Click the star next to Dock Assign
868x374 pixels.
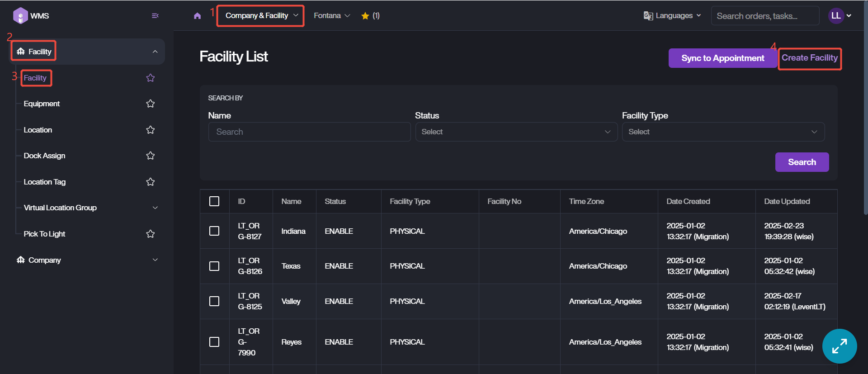(151, 156)
